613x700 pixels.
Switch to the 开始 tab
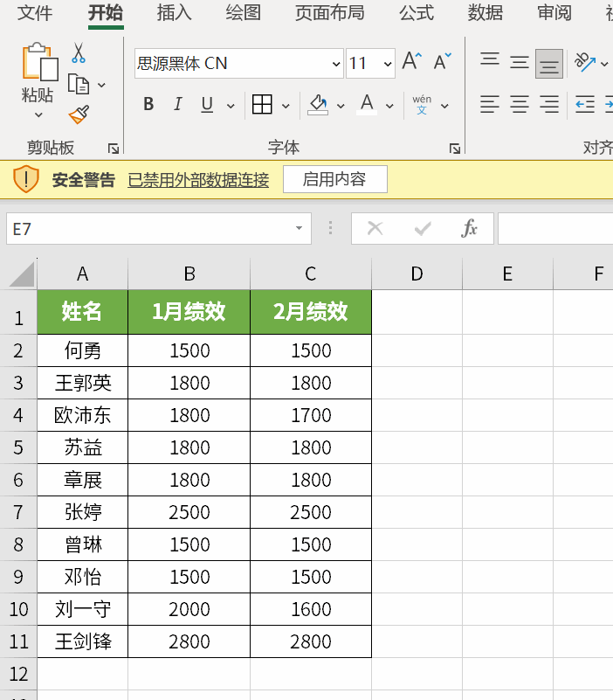pyautogui.click(x=106, y=12)
